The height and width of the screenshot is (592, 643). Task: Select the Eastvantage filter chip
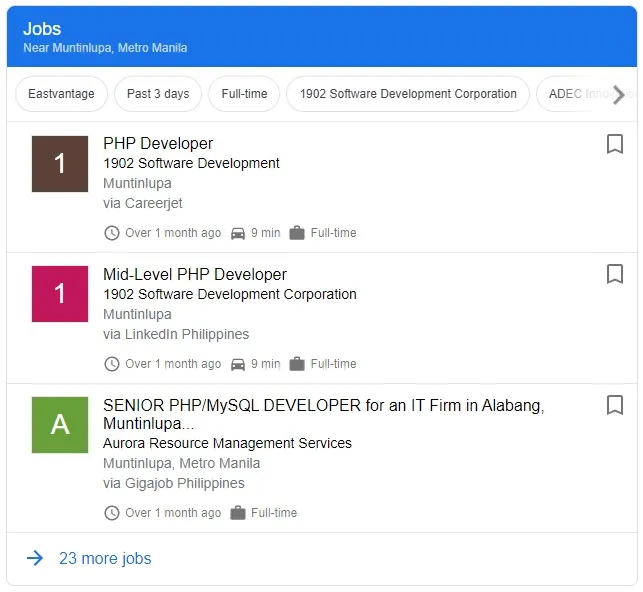coord(62,94)
